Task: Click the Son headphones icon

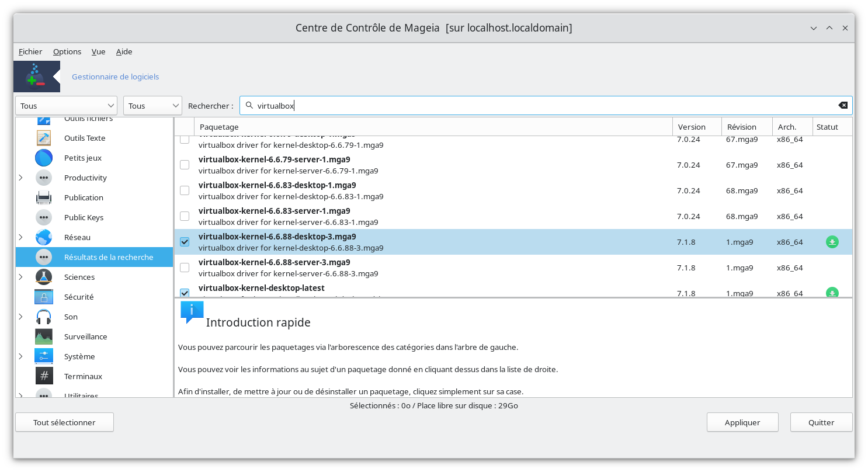Action: click(x=44, y=317)
